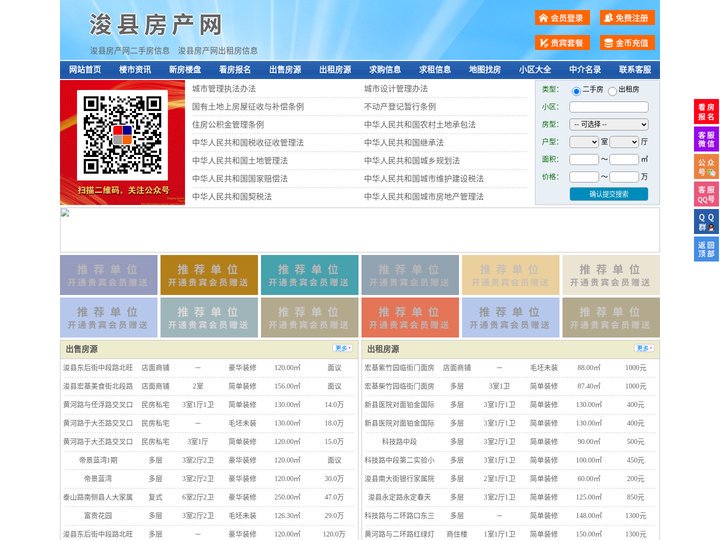720x540 pixels.
Task: Click the brown 推荐单位 banner
Action: pyautogui.click(x=209, y=275)
